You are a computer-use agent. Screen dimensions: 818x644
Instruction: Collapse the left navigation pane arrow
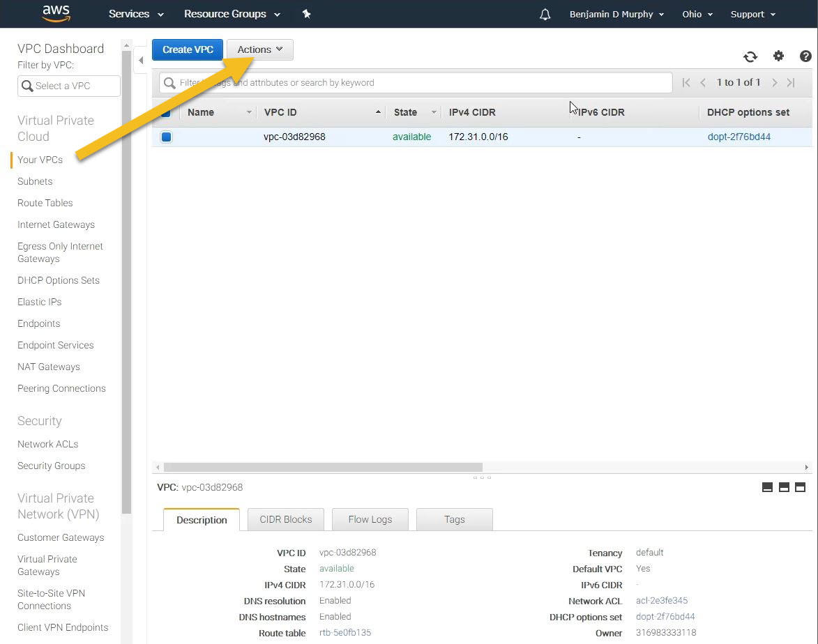pos(141,60)
